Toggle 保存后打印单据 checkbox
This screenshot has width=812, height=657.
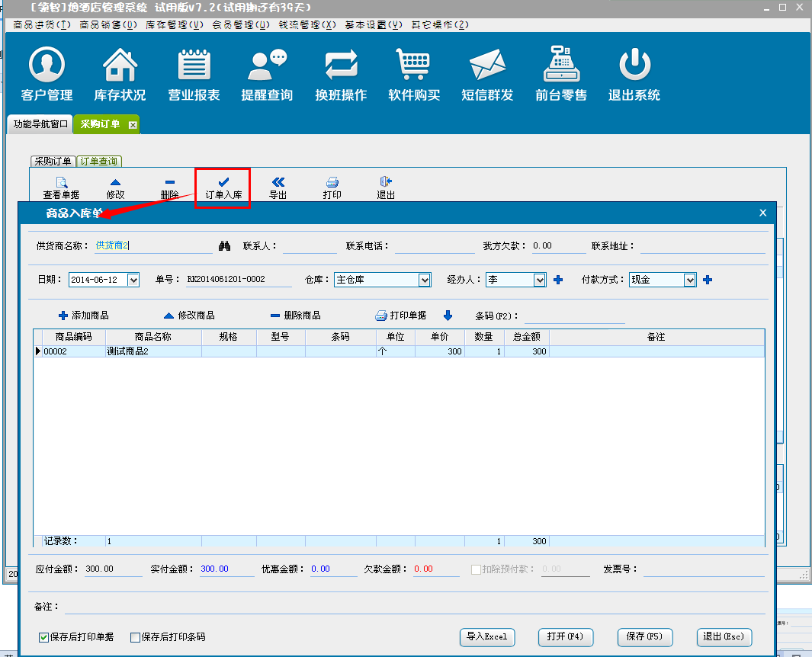point(44,636)
